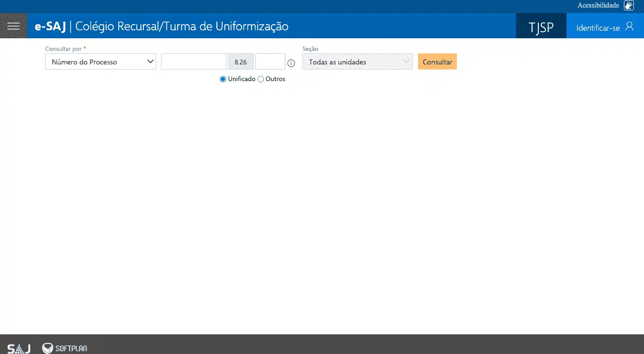
Task: Open the Acessibilidade link at top
Action: pos(598,5)
